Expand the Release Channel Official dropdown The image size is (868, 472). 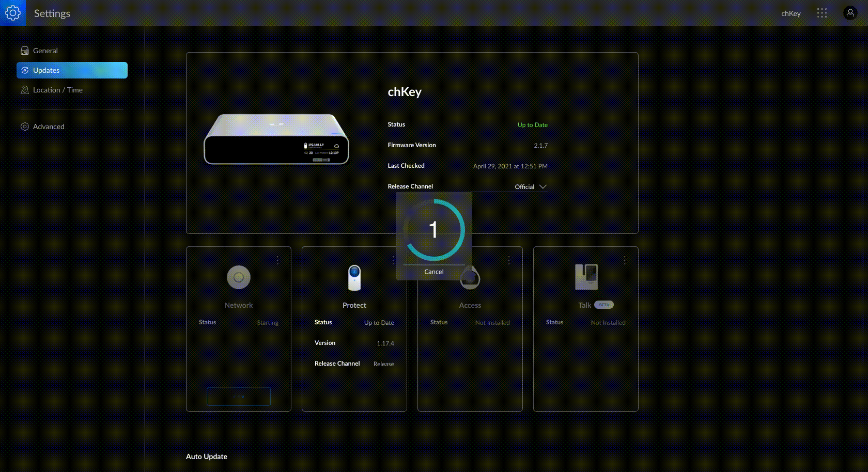point(531,187)
